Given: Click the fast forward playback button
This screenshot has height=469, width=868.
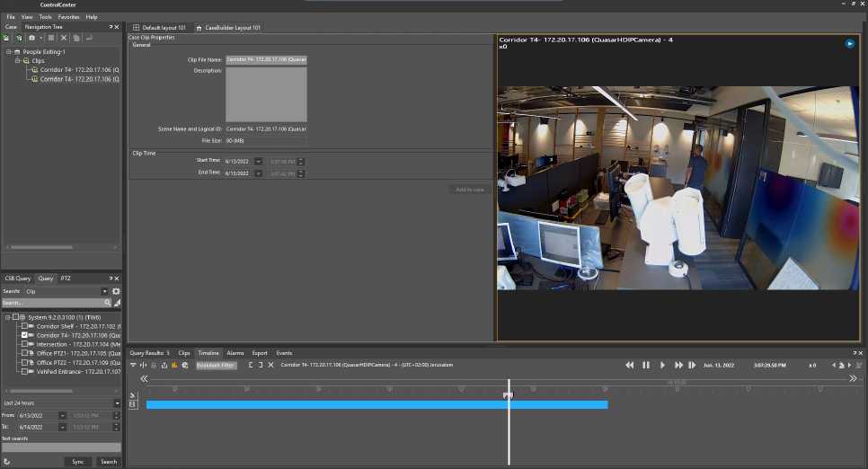Looking at the screenshot, I should [678, 365].
